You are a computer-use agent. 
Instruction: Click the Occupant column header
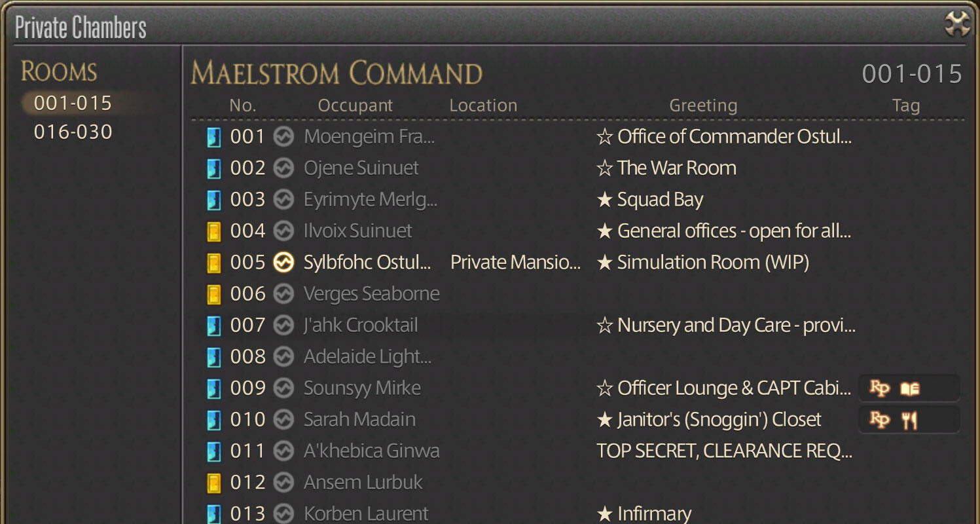(355, 105)
